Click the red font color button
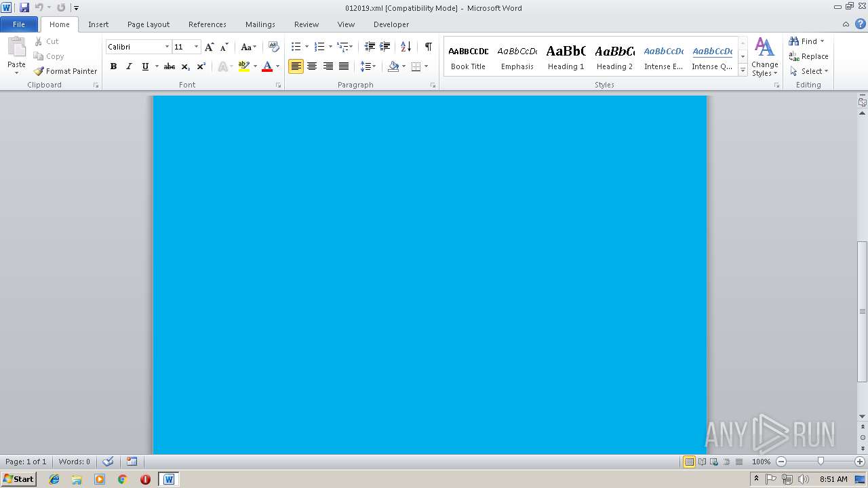 click(267, 66)
